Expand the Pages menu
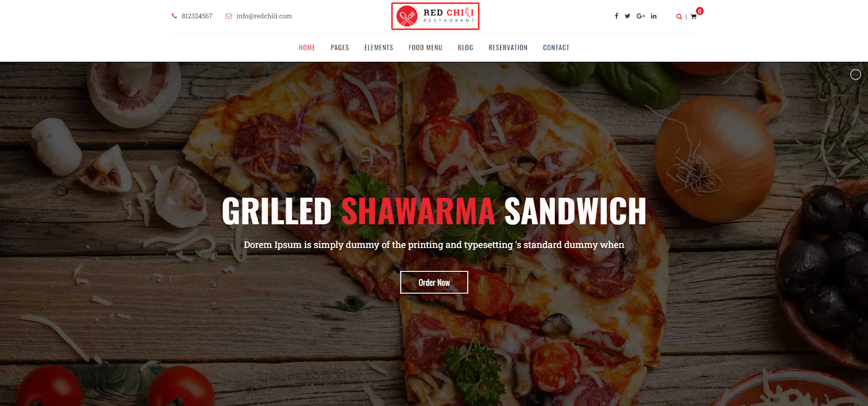Image resolution: width=868 pixels, height=406 pixels. [x=340, y=48]
